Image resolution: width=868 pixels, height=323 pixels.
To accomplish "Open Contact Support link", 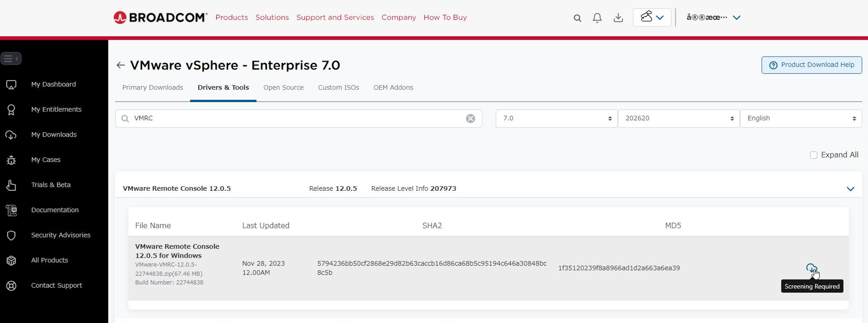I will tap(57, 286).
